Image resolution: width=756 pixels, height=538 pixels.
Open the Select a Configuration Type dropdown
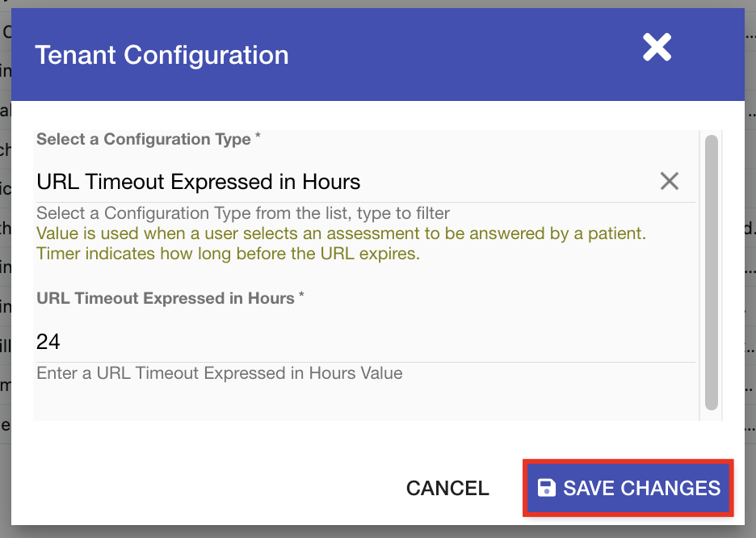click(x=323, y=181)
